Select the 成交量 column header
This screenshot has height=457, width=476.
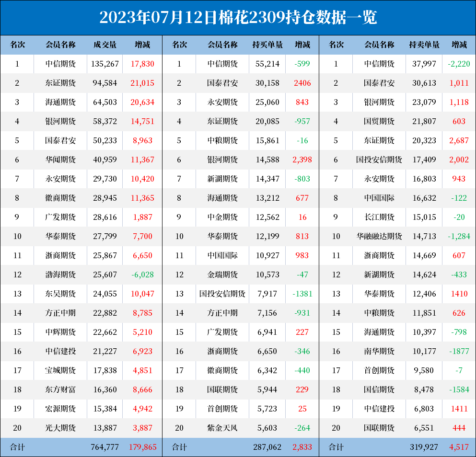pyautogui.click(x=104, y=45)
